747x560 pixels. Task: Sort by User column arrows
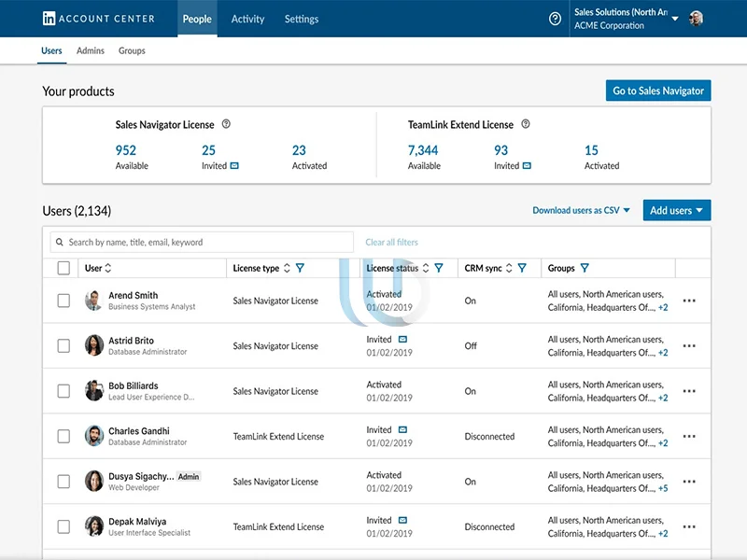(108, 268)
